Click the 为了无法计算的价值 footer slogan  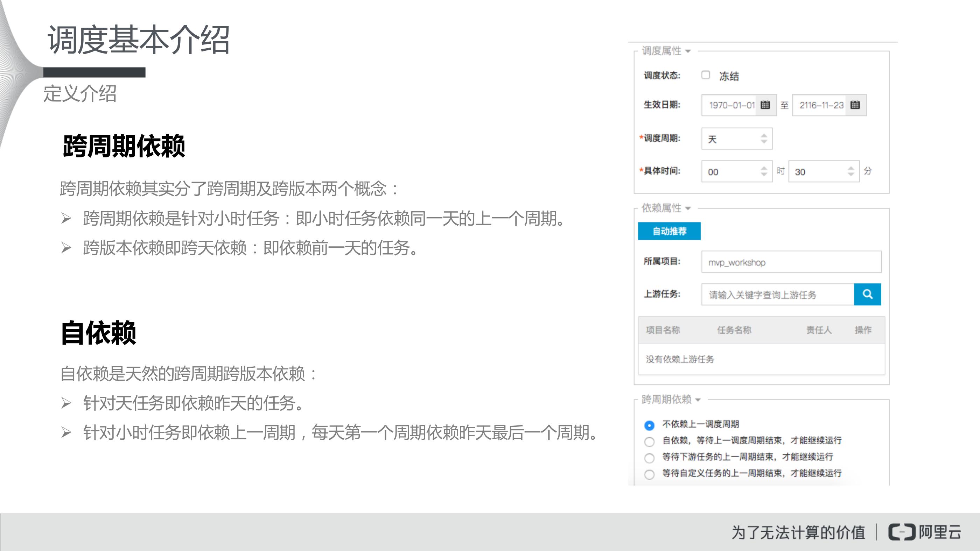pyautogui.click(x=799, y=532)
